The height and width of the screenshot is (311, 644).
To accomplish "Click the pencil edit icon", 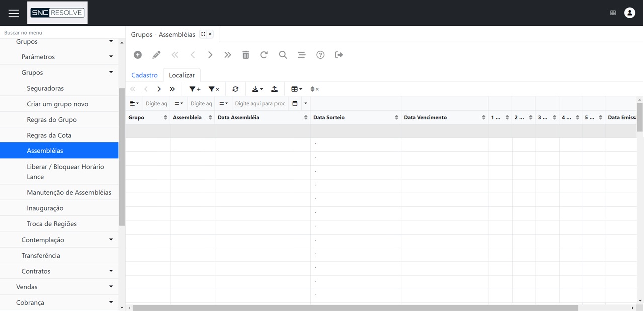I will [x=156, y=55].
